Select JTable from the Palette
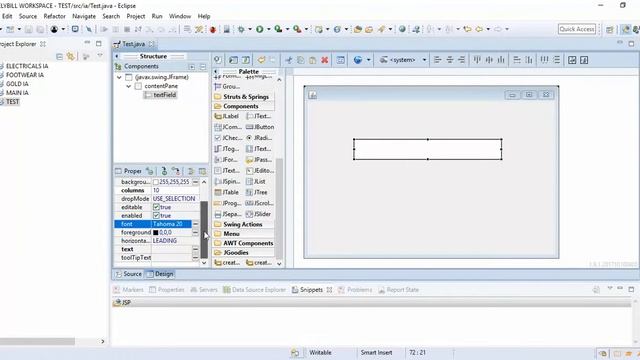 click(227, 192)
